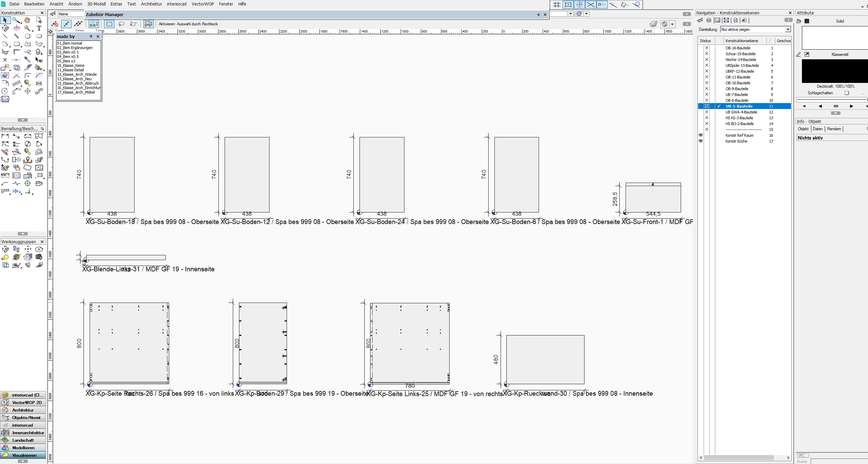
Task: Toggle visibility of OB-16-Bauteile layer
Action: (x=706, y=48)
